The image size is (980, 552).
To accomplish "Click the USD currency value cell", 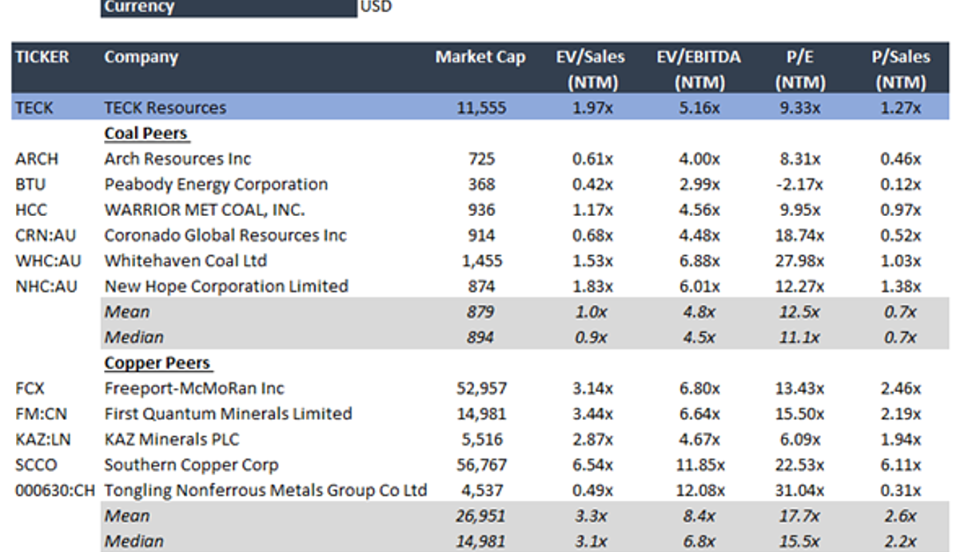I will coord(376,7).
